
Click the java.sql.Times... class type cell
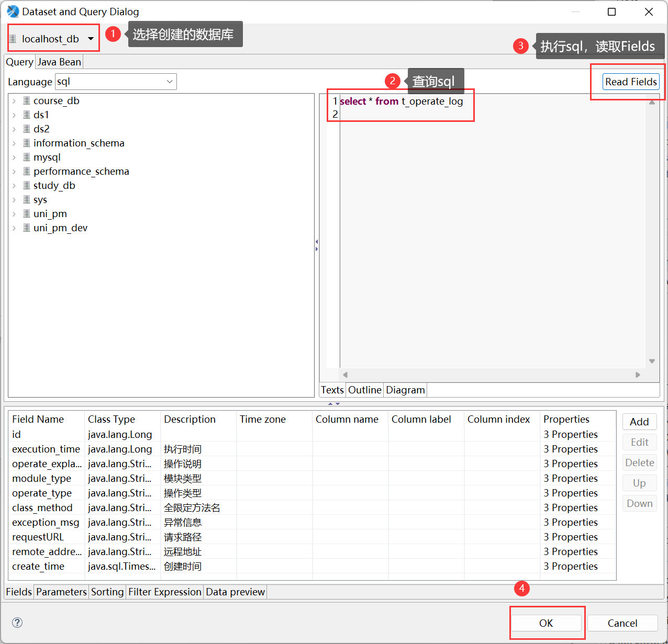tap(122, 566)
